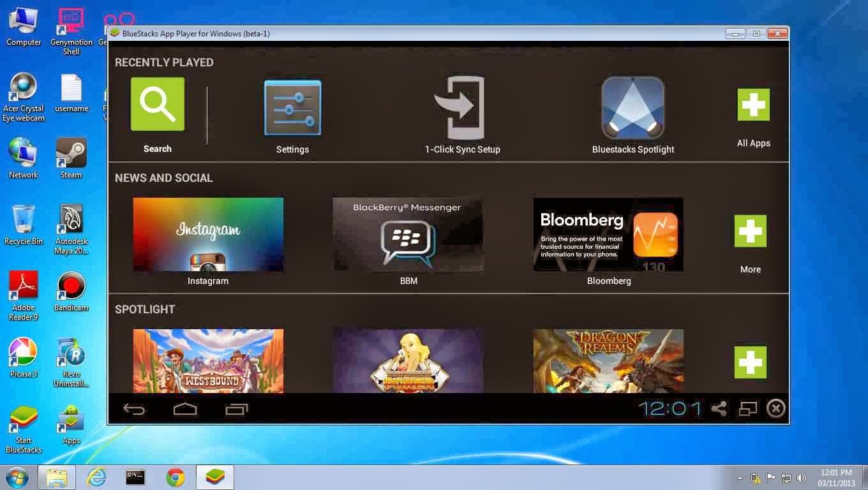Select the Autodesk Maya desktop shortcut
This screenshot has width=868, height=490.
71,229
